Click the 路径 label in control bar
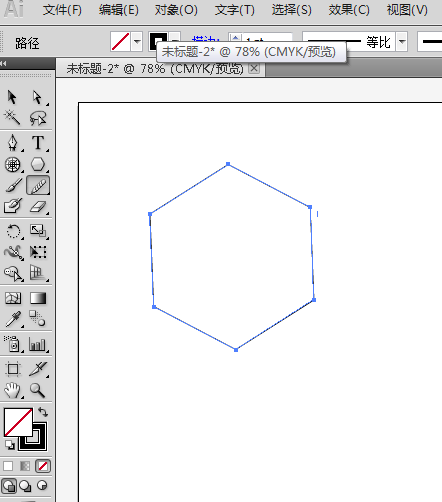Viewport: 442px width, 502px height. click(27, 43)
